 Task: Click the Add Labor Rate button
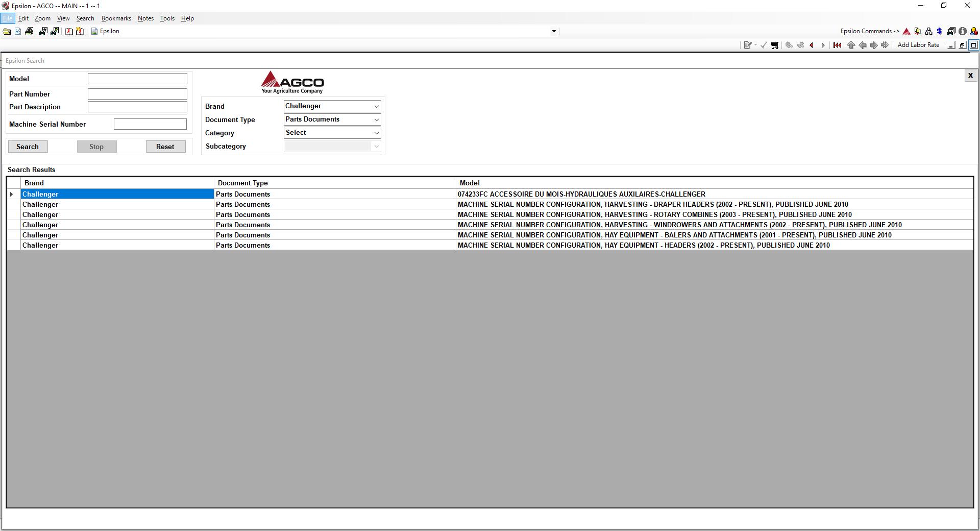click(x=918, y=45)
